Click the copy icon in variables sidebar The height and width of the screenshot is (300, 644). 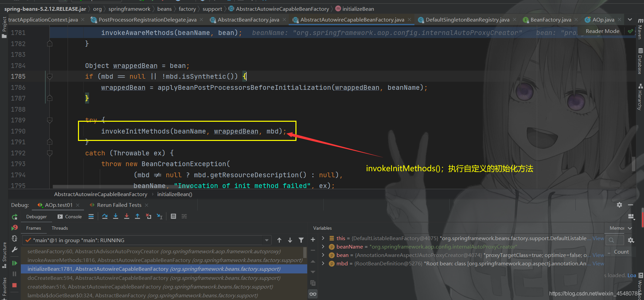(x=313, y=283)
